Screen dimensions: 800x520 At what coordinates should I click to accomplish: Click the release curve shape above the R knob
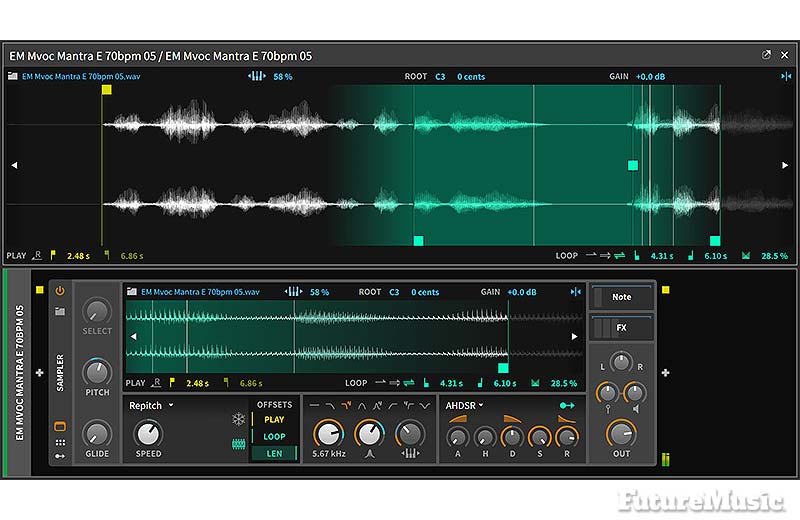567,419
